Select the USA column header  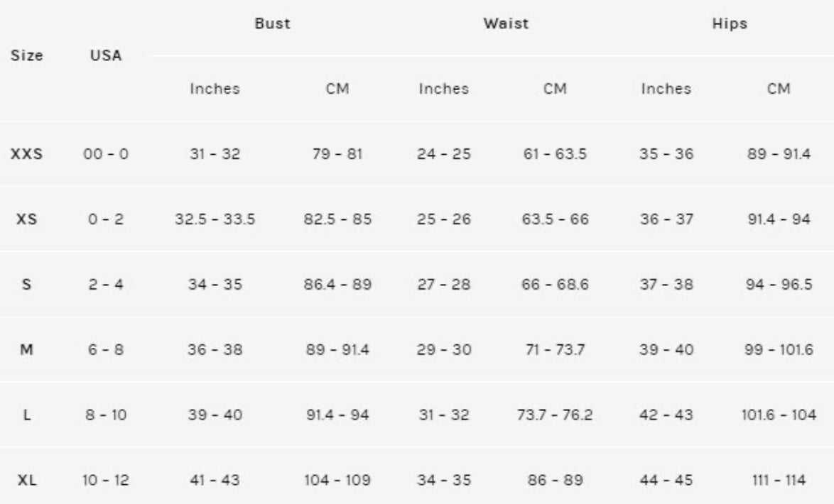[106, 55]
